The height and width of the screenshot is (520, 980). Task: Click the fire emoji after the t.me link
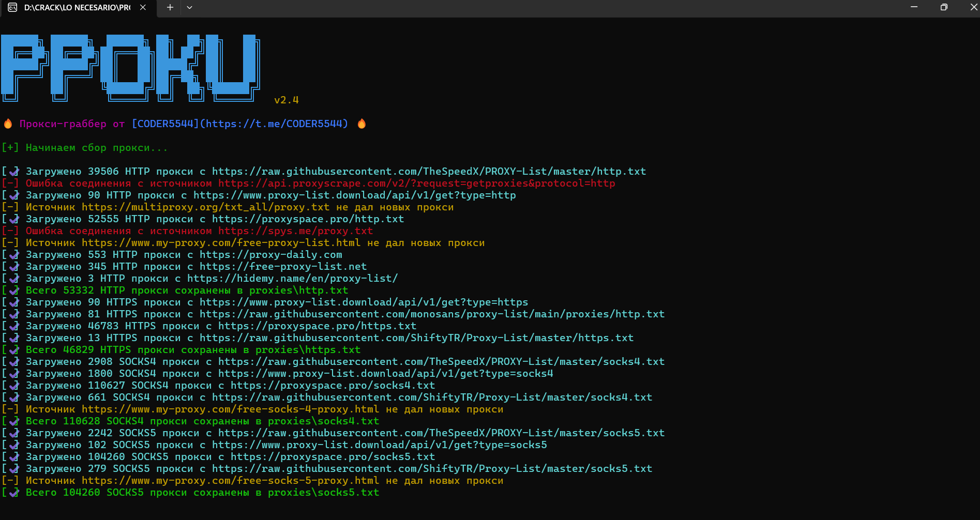[x=361, y=124]
